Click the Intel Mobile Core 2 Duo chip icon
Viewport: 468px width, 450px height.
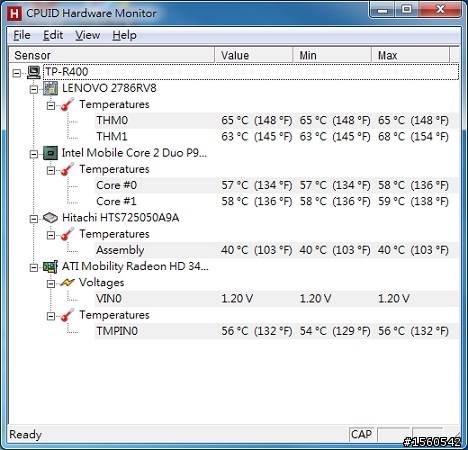coord(50,153)
